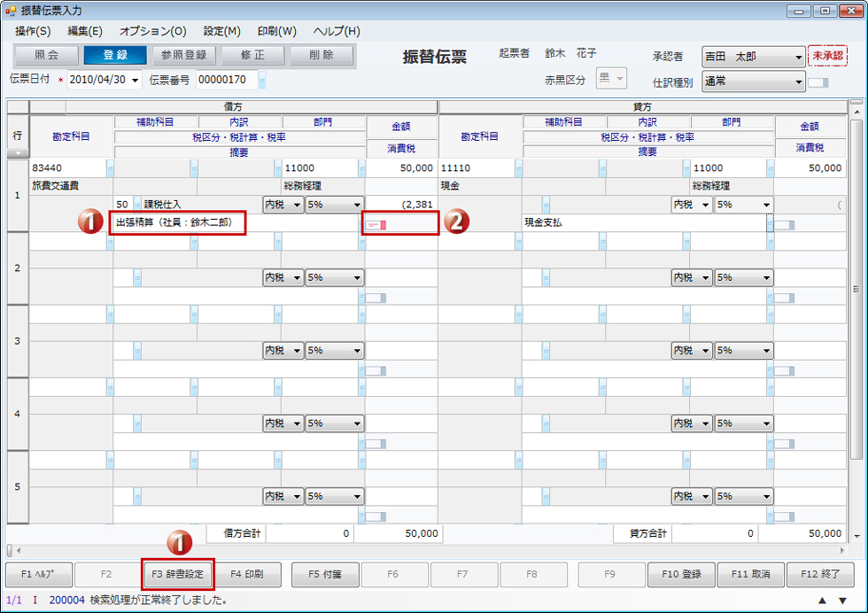Image resolution: width=868 pixels, height=613 pixels.
Task: Click the 削除 button
Action: click(x=322, y=56)
